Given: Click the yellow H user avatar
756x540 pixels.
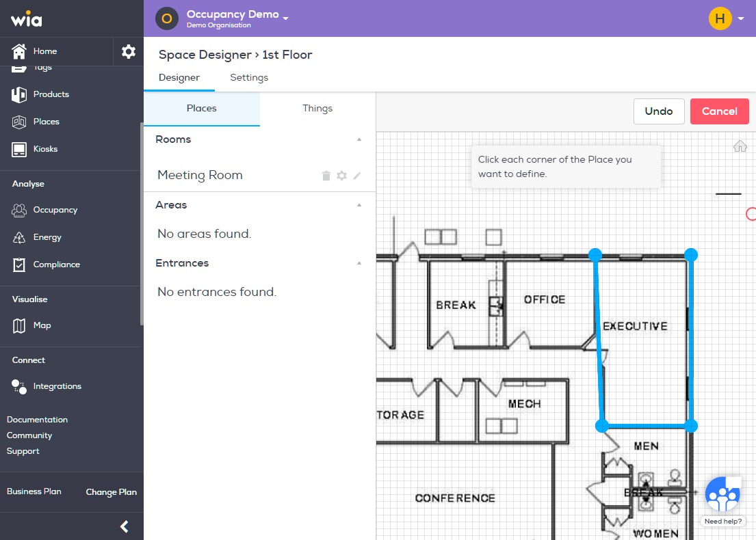Looking at the screenshot, I should [720, 18].
